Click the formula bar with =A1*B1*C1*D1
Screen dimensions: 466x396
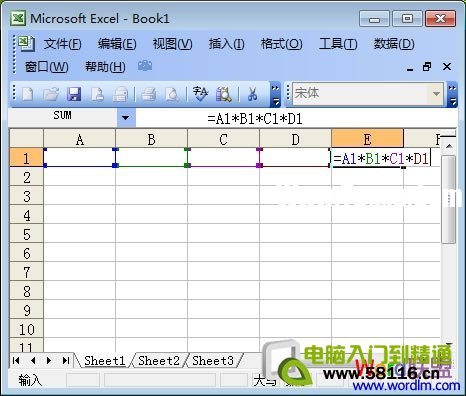tap(296, 118)
